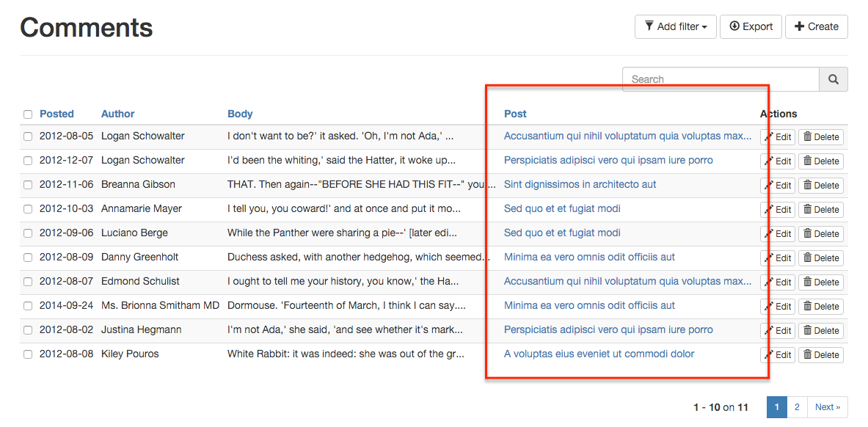Sort comments by Author column header
Image resolution: width=868 pixels, height=427 pixels.
tap(117, 114)
